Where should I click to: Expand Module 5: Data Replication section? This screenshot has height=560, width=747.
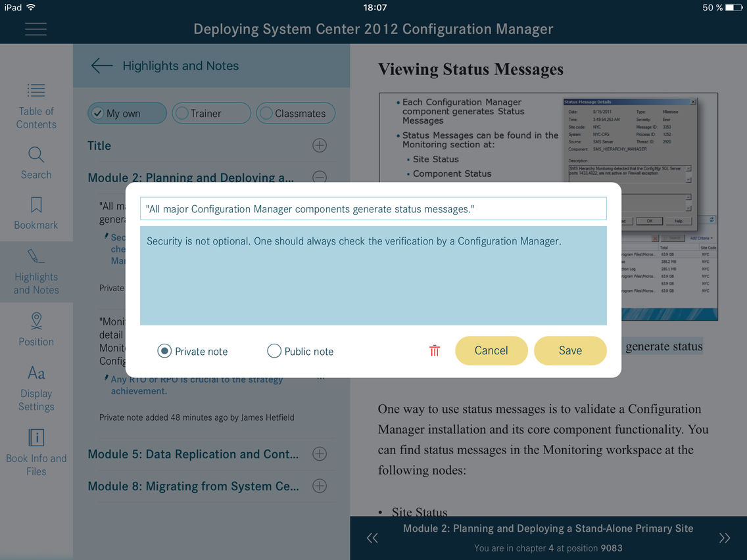click(x=319, y=454)
